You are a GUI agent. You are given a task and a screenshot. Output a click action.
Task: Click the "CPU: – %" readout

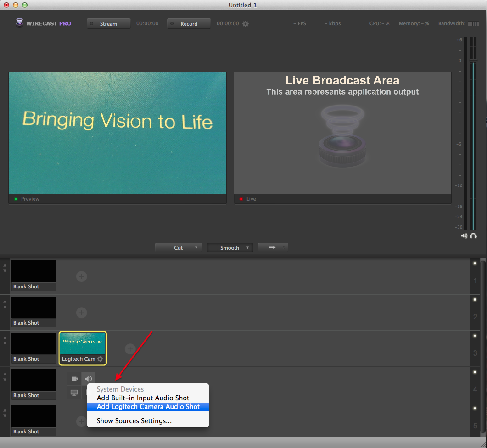(379, 23)
